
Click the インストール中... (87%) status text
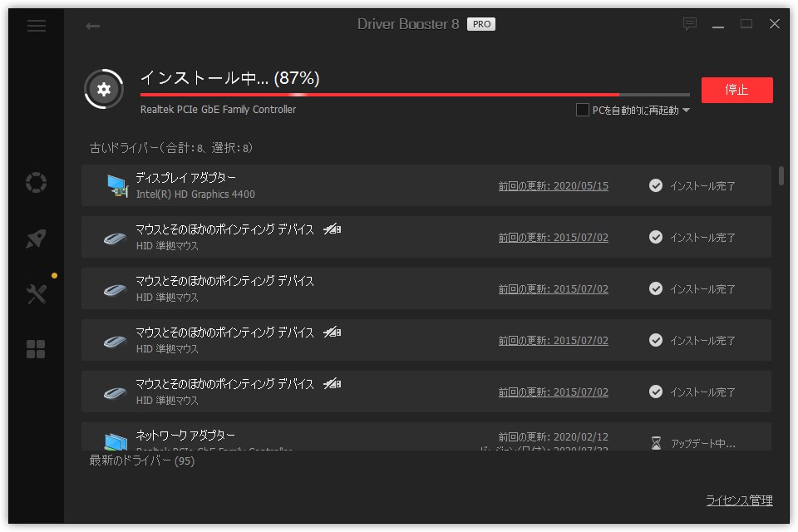click(230, 78)
